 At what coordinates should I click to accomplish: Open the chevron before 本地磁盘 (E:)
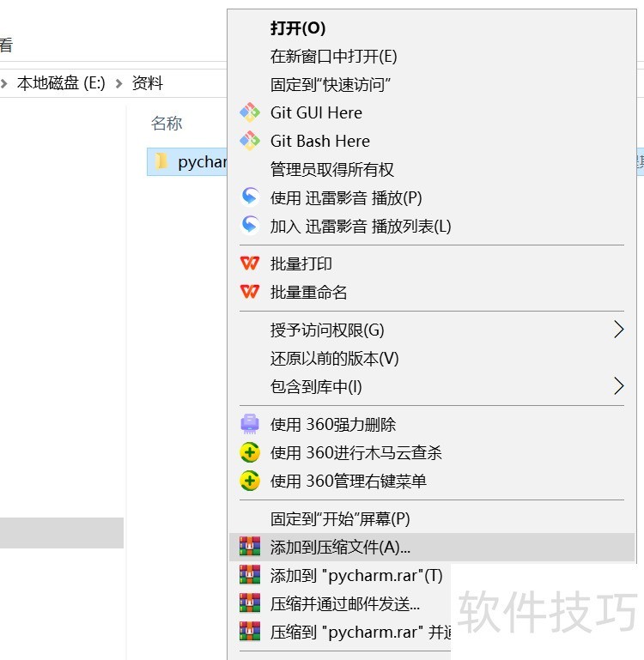pos(3,84)
